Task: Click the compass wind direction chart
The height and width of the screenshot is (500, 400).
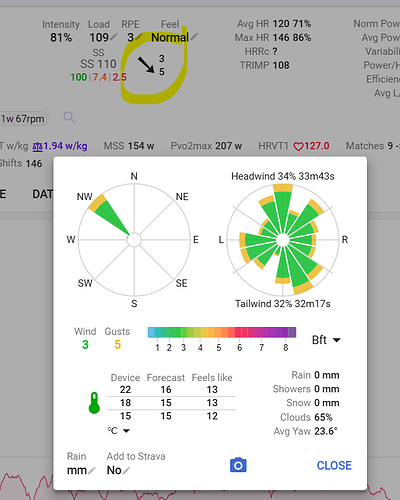Action: click(134, 240)
